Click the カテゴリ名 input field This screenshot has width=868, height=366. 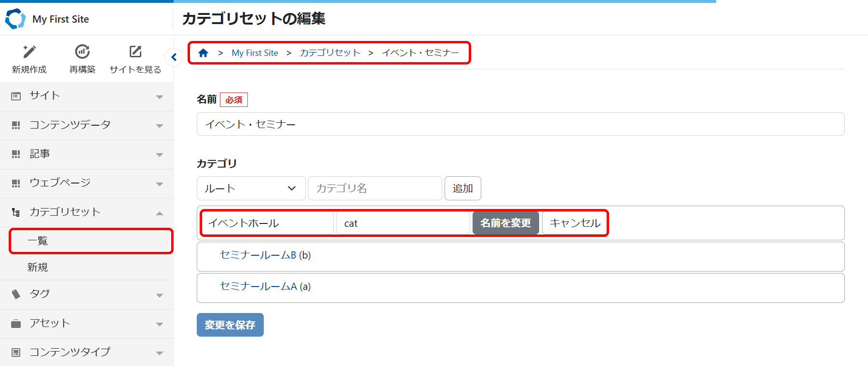tap(375, 188)
